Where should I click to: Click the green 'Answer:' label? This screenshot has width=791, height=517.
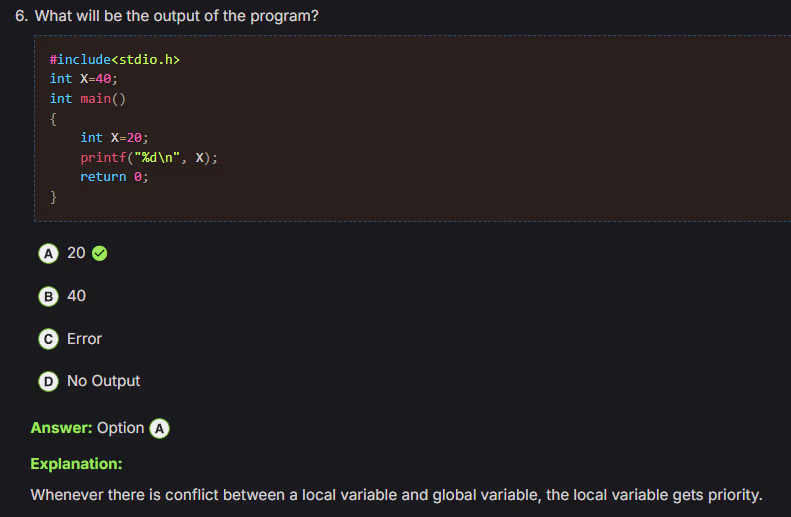coord(61,428)
